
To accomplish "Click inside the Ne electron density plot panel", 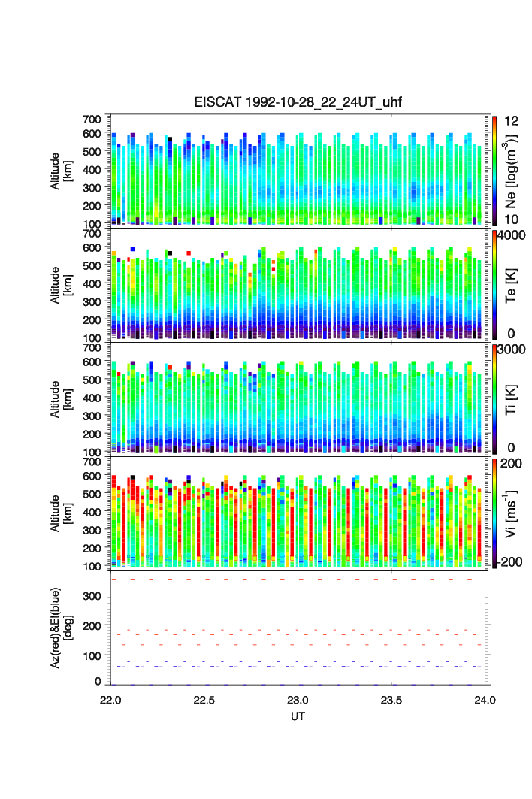I will (x=298, y=170).
